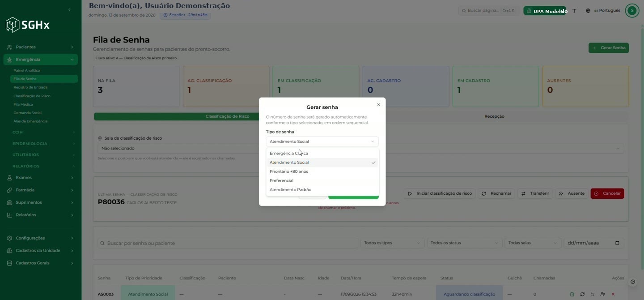Click the recall refresh icon in AS0003 row
The width and height of the screenshot is (644, 300).
582,294
